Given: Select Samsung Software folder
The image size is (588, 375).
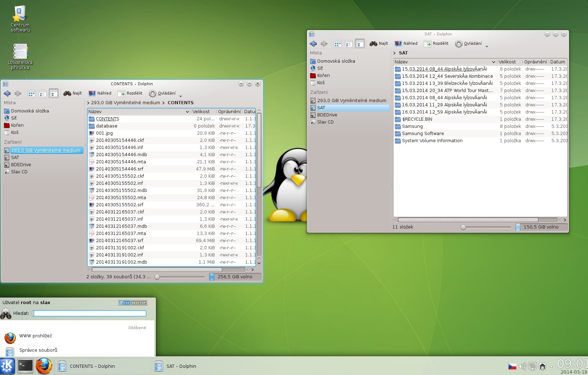Looking at the screenshot, I should click(x=423, y=134).
